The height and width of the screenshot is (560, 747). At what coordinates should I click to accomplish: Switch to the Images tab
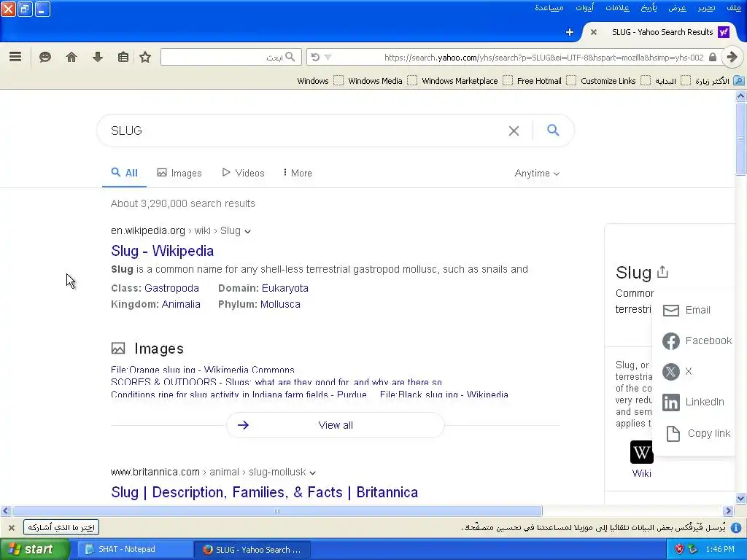point(179,173)
